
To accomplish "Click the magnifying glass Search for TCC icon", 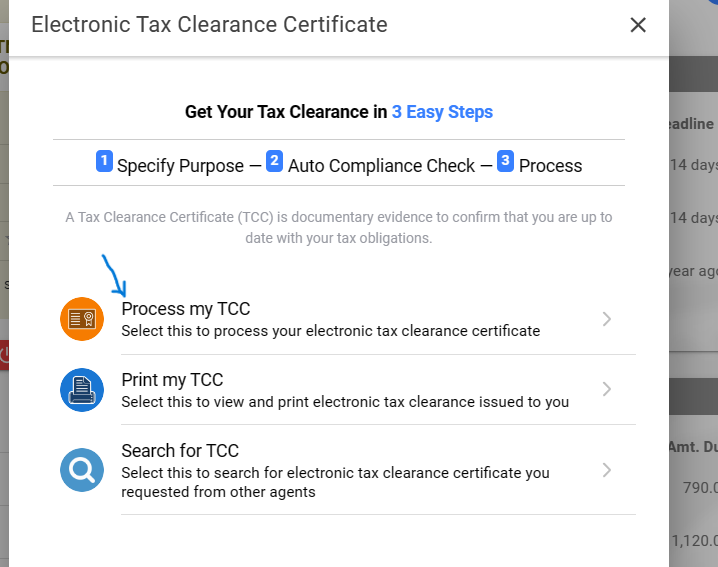I will coord(82,470).
